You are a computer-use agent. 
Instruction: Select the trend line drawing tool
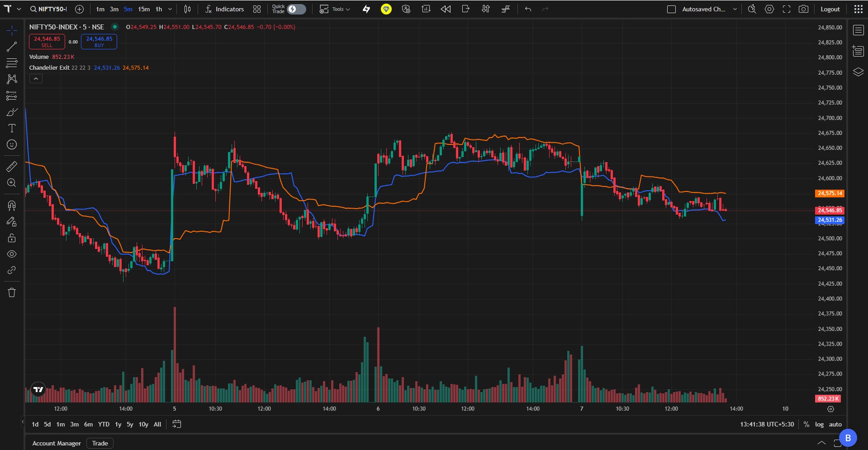(12, 47)
